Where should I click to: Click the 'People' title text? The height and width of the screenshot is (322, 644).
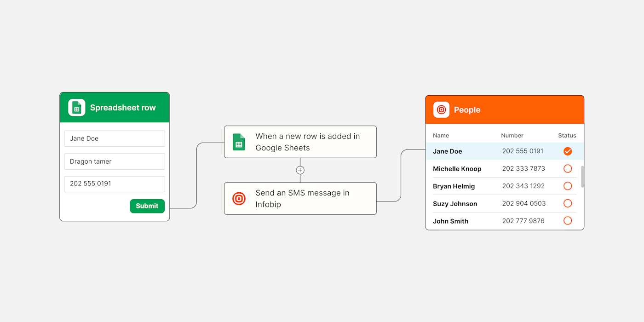pyautogui.click(x=467, y=110)
